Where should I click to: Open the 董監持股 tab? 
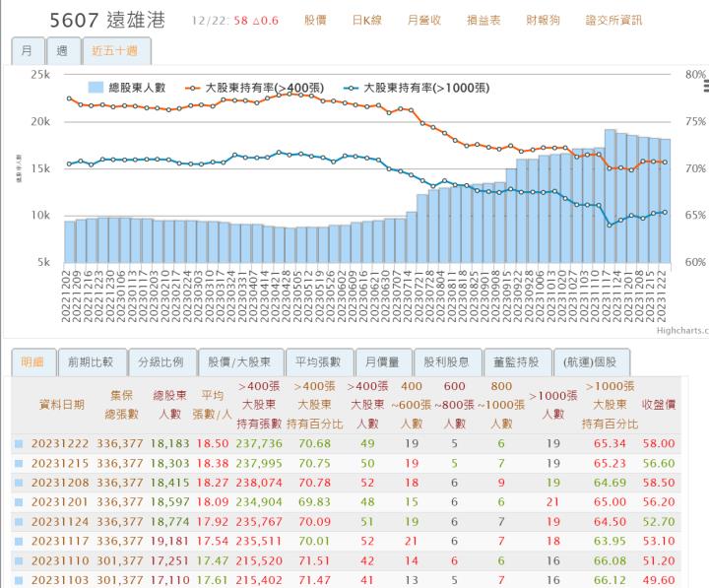click(517, 361)
